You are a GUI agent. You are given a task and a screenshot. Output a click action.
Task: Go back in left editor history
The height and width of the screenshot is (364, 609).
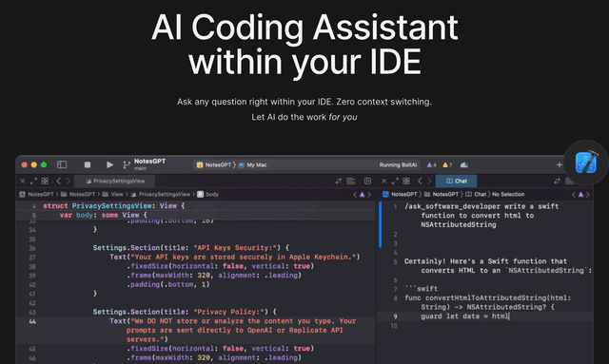[59, 181]
